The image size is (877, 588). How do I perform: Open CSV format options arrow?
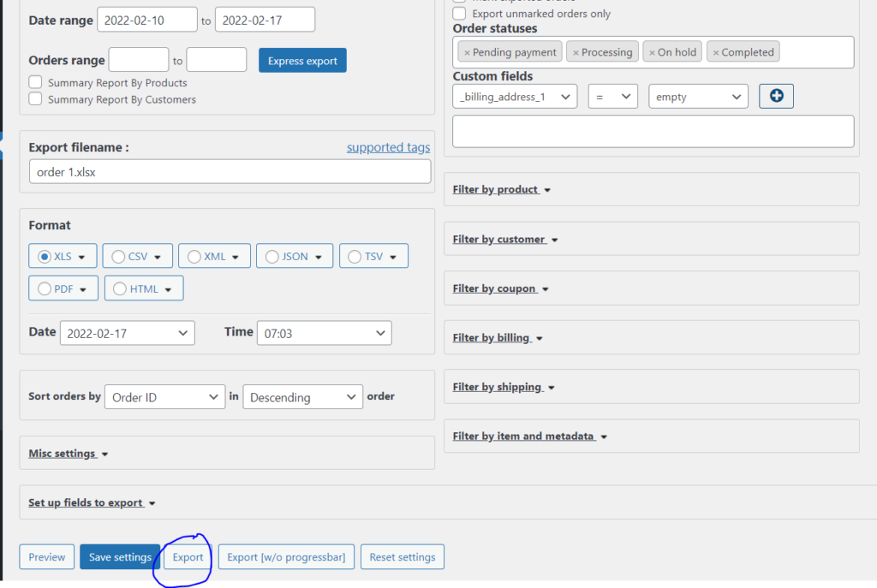click(x=158, y=257)
